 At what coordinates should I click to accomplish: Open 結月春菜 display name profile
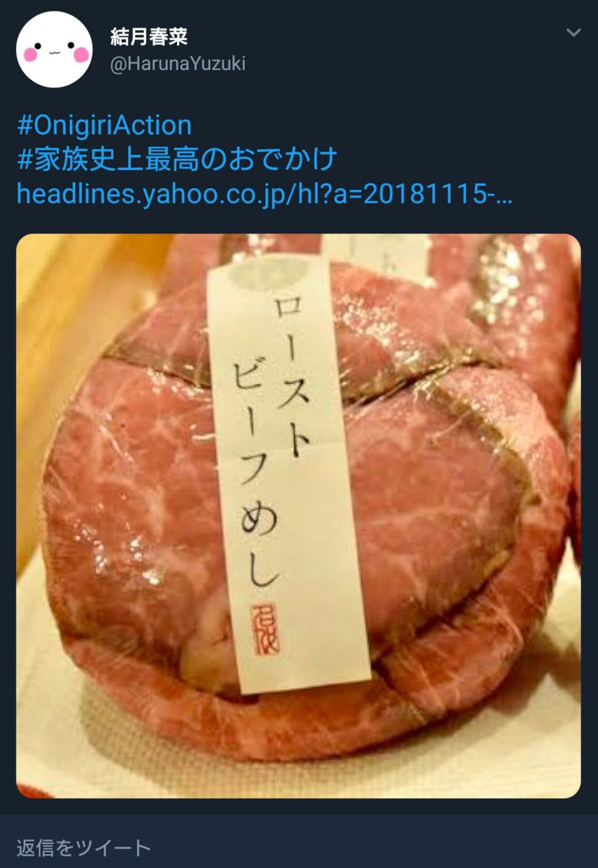[149, 37]
